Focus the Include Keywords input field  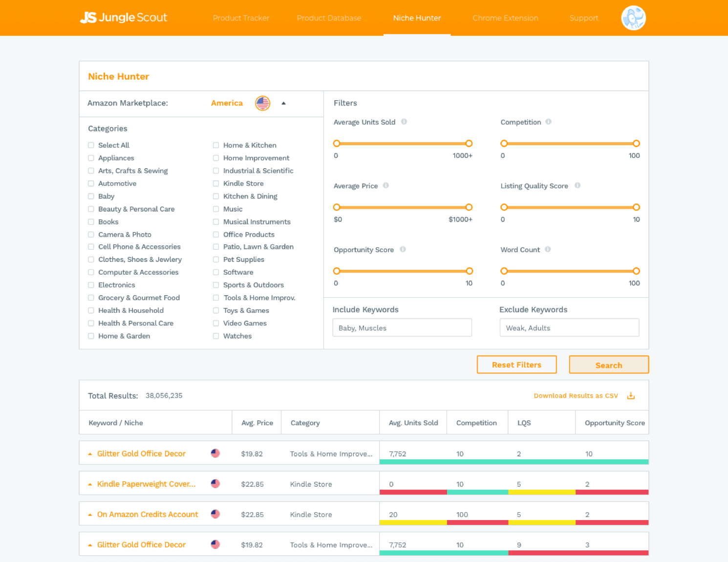click(402, 327)
